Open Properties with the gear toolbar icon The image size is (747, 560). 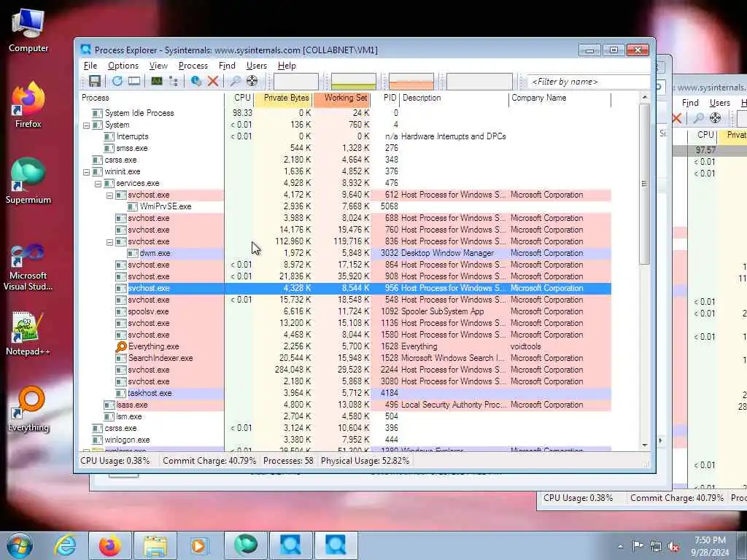pyautogui.click(x=196, y=82)
